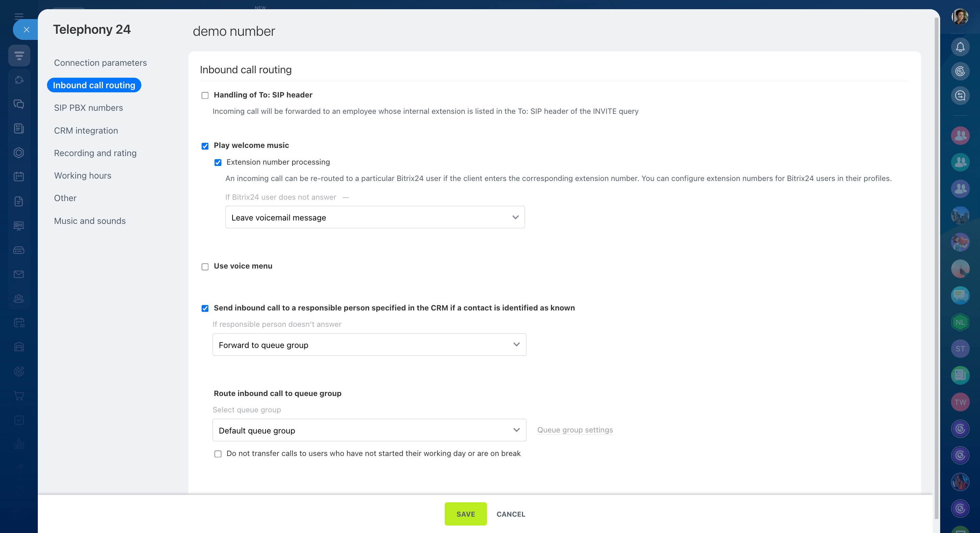The height and width of the screenshot is (533, 980).
Task: Click the green SAVE button
Action: (465, 514)
